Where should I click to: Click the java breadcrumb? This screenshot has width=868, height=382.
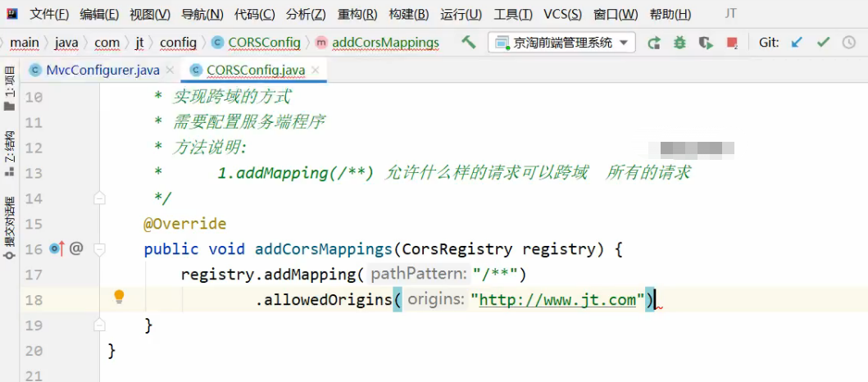point(66,43)
